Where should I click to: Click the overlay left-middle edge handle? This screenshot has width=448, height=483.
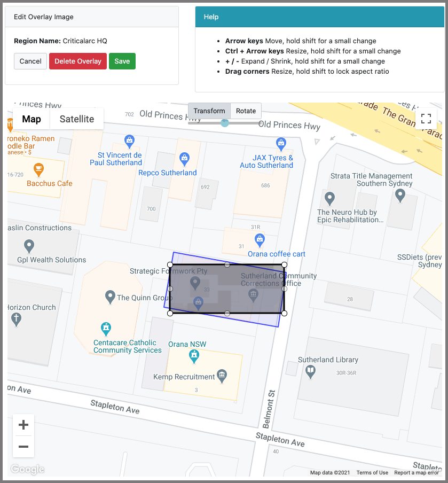pyautogui.click(x=170, y=289)
